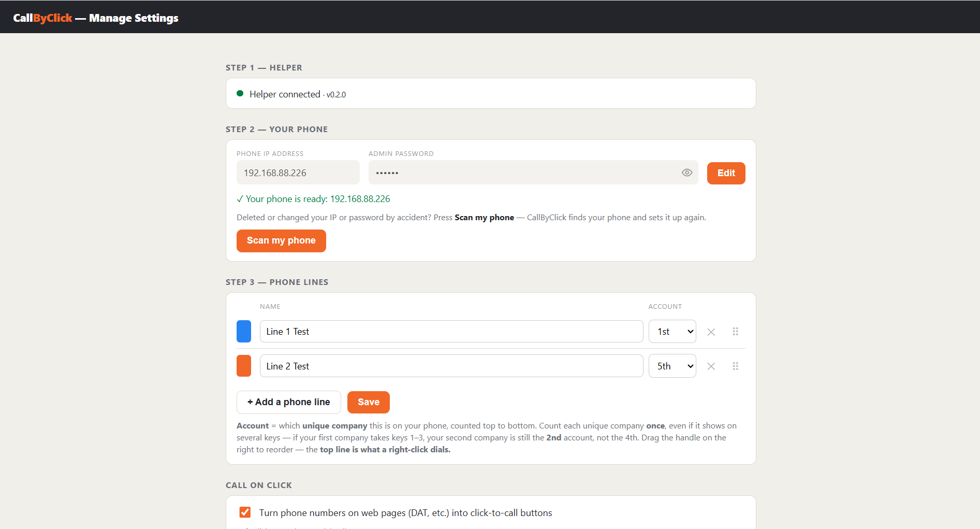
Task: Show admin password with eye icon
Action: (x=687, y=173)
